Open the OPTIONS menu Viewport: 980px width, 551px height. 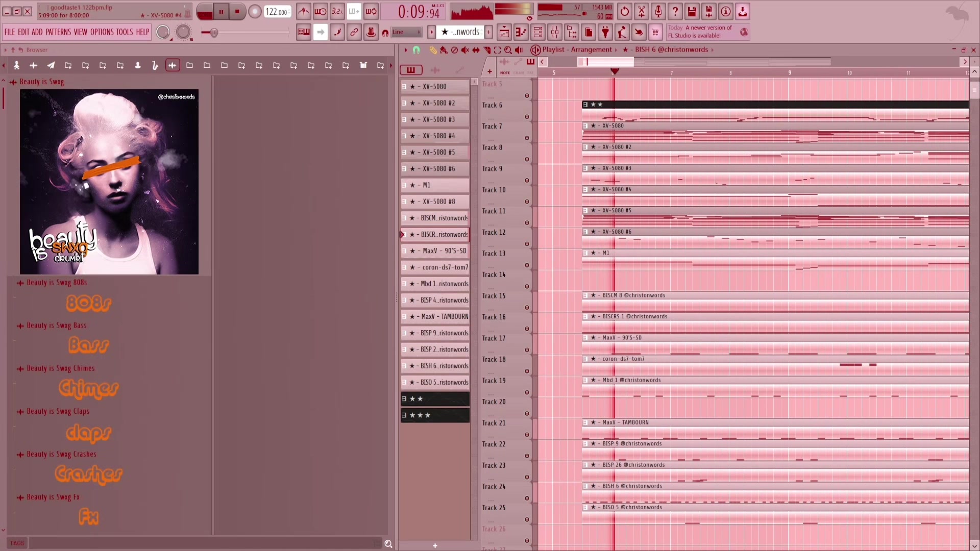(x=102, y=32)
